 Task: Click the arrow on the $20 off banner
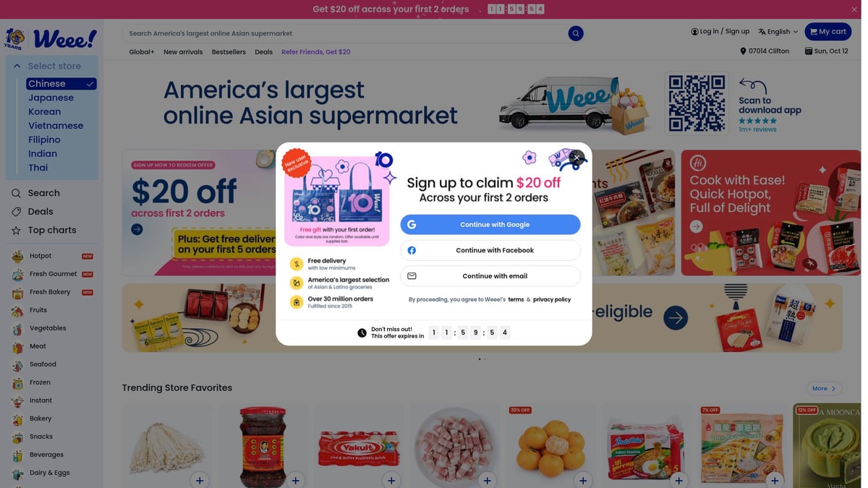click(137, 229)
